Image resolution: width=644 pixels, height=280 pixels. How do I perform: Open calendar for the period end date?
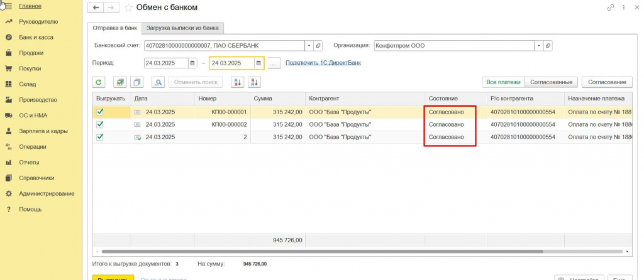point(258,63)
